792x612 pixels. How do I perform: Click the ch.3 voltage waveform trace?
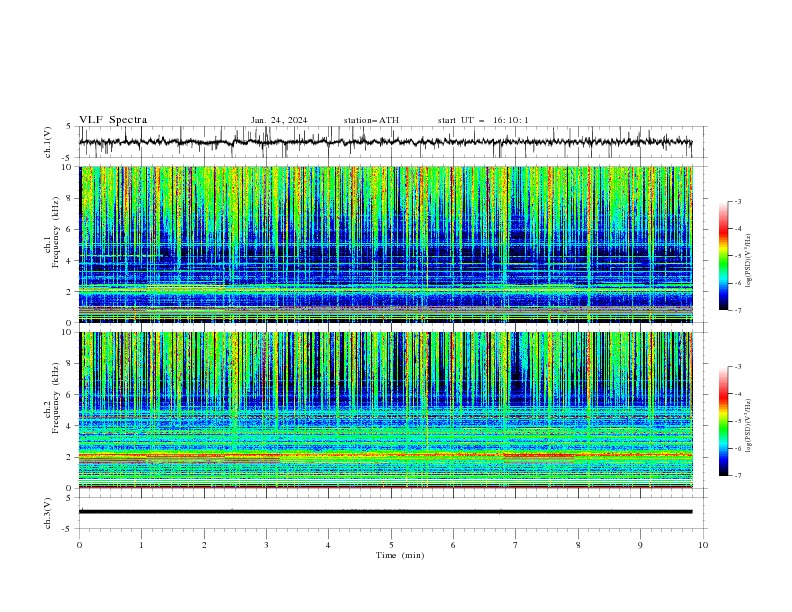[x=386, y=512]
